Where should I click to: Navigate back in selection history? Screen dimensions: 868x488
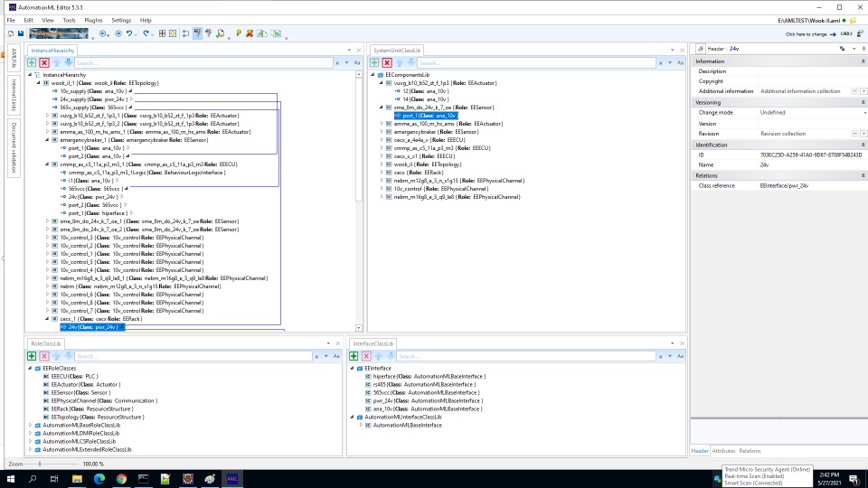103,33
